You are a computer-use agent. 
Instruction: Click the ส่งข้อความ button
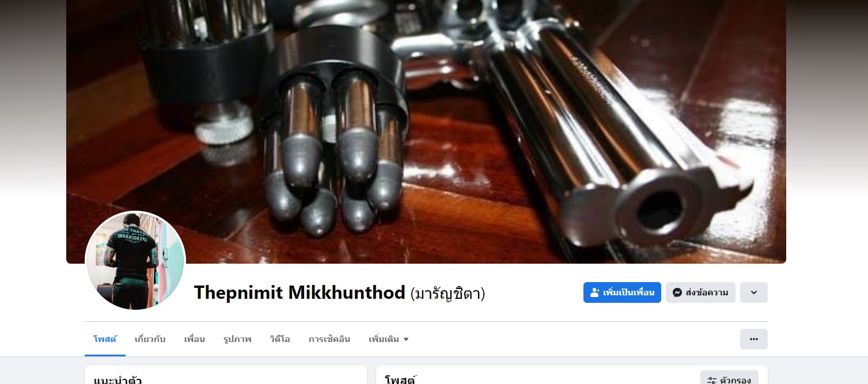[x=700, y=292]
